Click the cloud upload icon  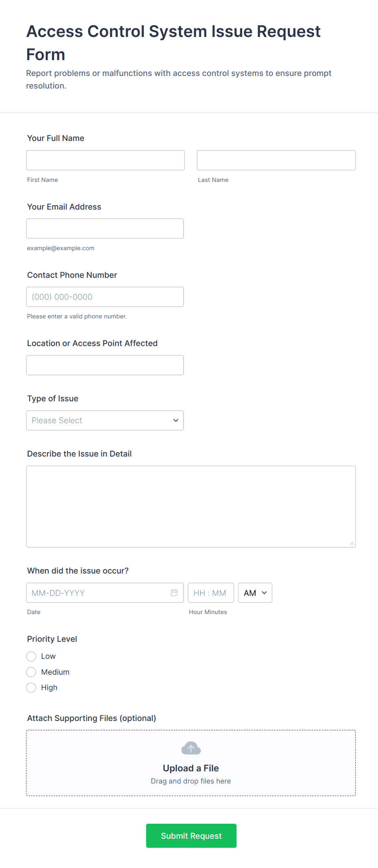pyautogui.click(x=191, y=748)
